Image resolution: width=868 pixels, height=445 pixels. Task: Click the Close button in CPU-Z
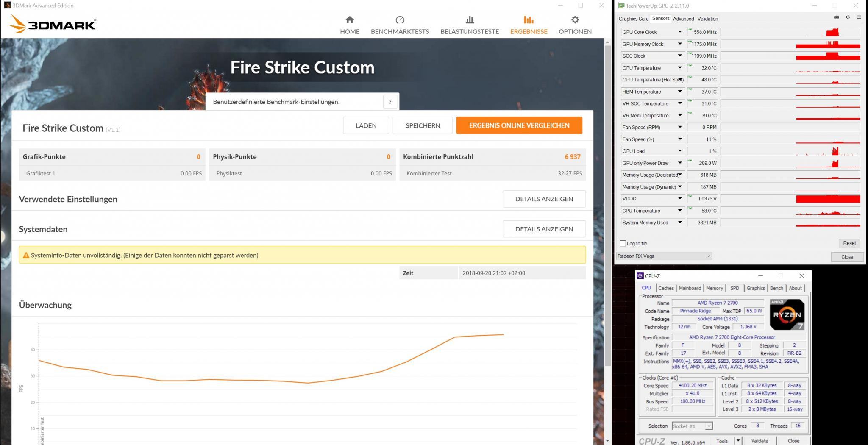(793, 441)
